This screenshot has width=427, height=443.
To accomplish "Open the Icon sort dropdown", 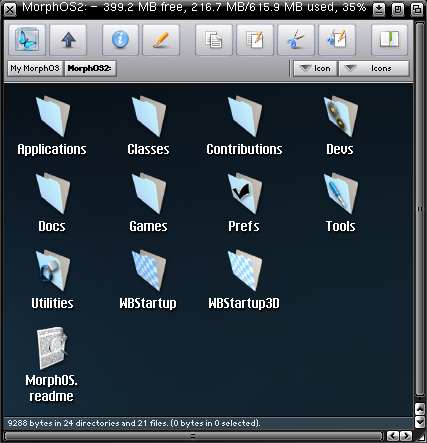I will (x=315, y=68).
